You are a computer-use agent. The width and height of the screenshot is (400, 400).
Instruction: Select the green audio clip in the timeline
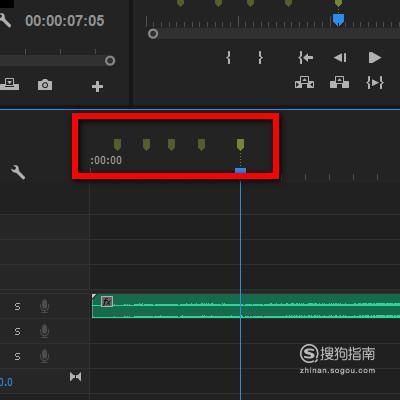pyautogui.click(x=246, y=306)
